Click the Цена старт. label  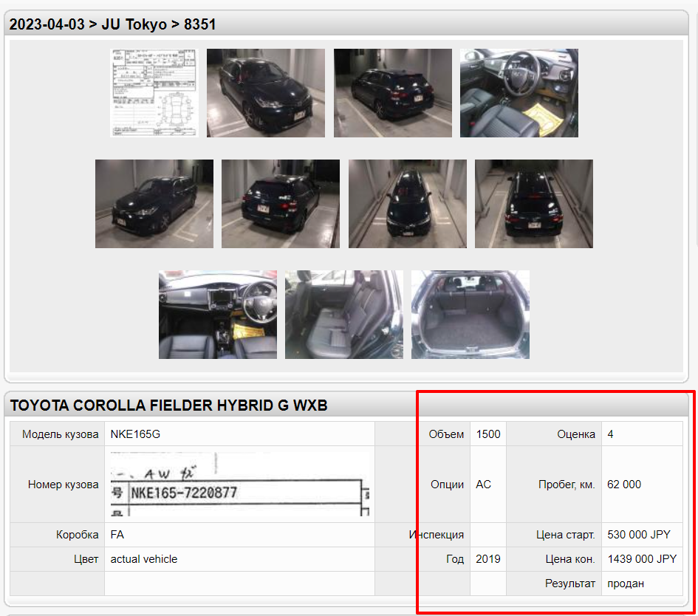565,535
